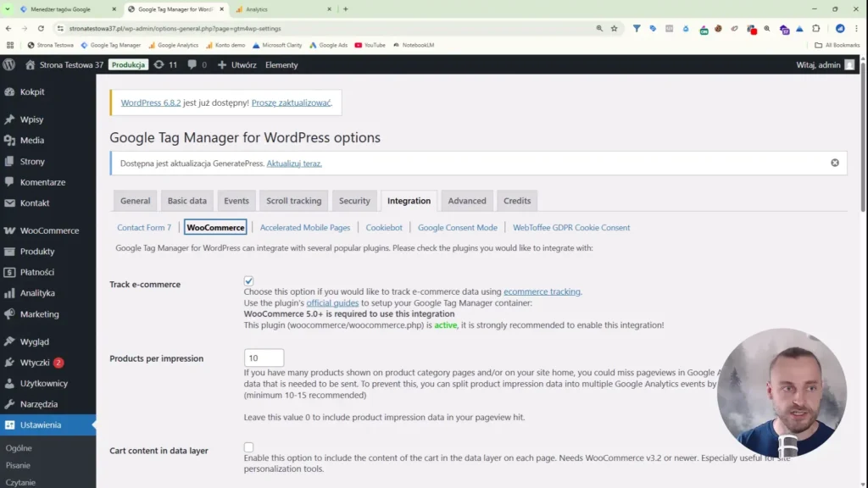Select the WooCommerce subtab
The height and width of the screenshot is (488, 868).
pyautogui.click(x=215, y=227)
